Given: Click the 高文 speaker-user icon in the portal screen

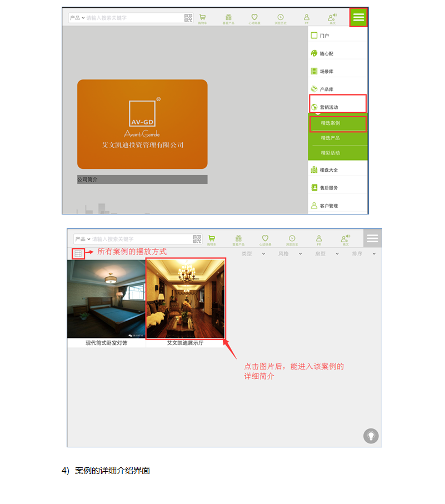Looking at the screenshot, I should (x=332, y=19).
